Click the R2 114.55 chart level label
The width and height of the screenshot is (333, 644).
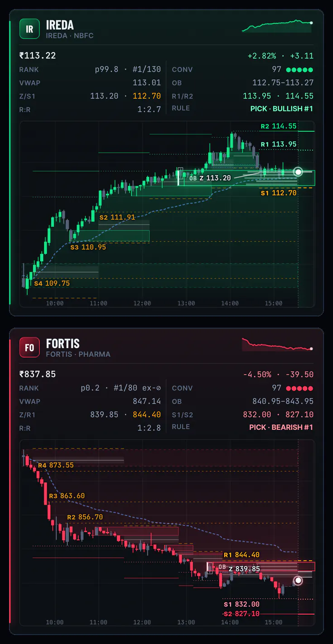pos(279,126)
